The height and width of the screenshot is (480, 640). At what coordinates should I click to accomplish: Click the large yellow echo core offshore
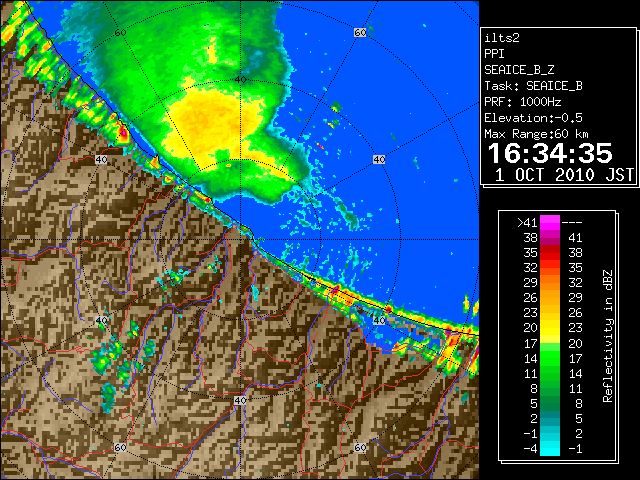click(x=210, y=122)
